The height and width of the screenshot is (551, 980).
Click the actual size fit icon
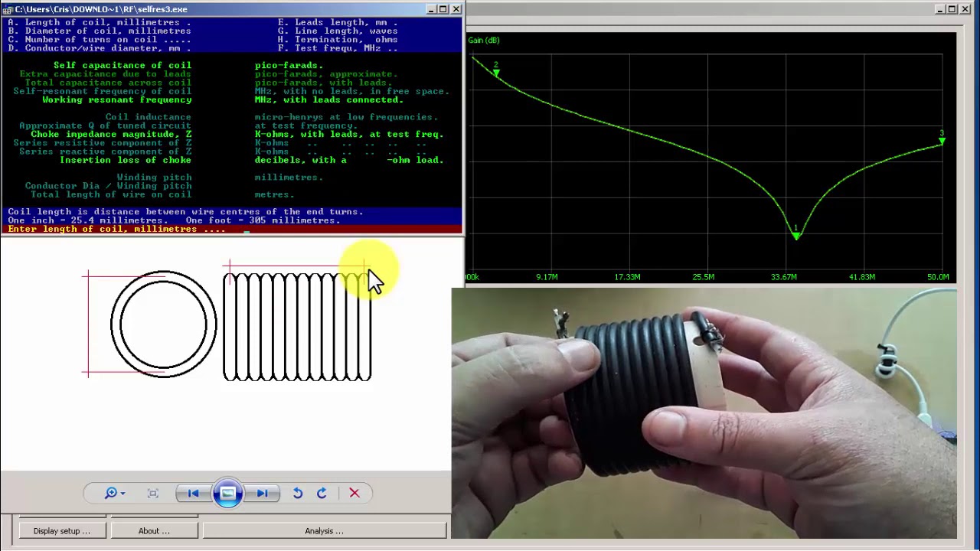pos(152,494)
